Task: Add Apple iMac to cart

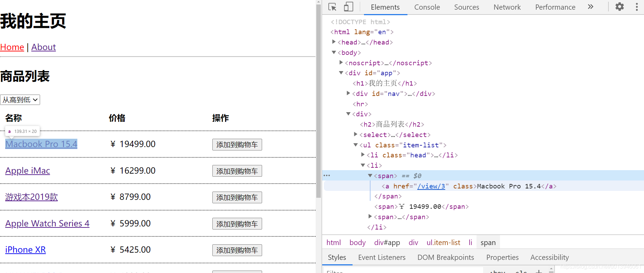Action: pos(237,171)
